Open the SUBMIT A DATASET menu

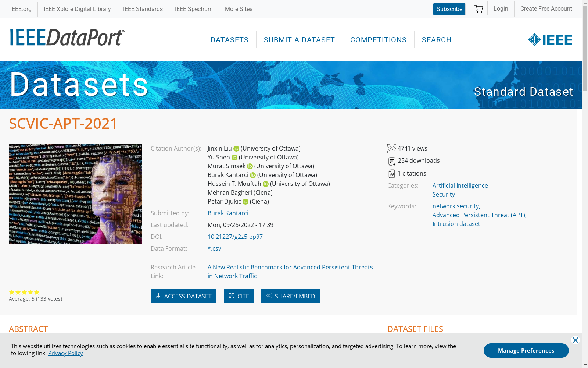(x=300, y=40)
